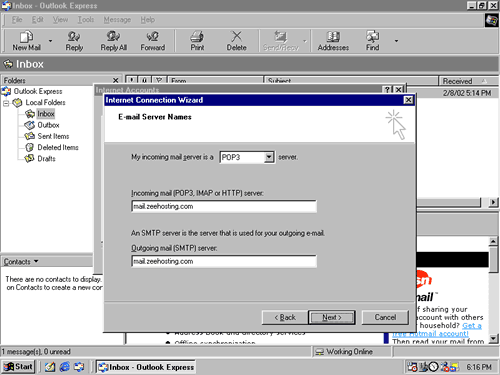Open the incoming server type combo box
Viewport: 500px width, 375px height.
coord(269,157)
